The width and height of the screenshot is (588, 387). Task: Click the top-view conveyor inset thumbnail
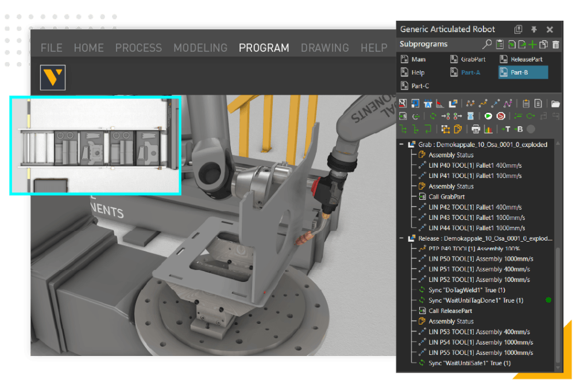point(96,145)
